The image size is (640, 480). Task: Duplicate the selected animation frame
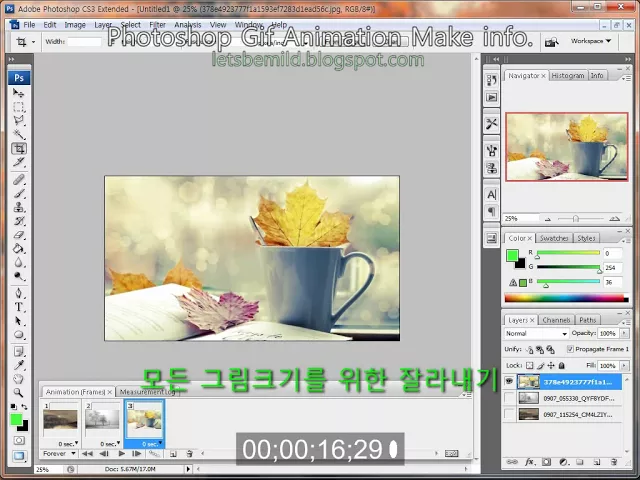[173, 453]
